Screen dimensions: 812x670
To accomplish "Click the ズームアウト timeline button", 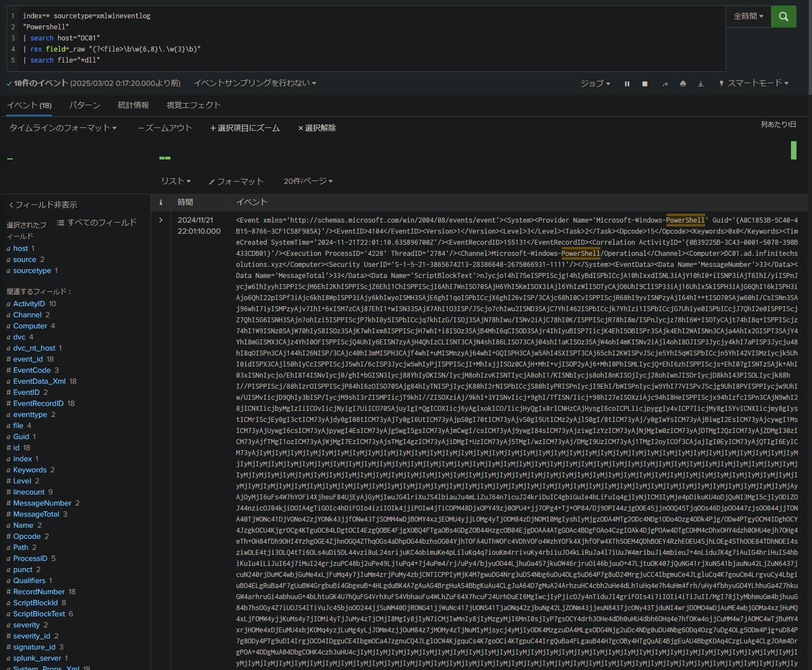I will (x=165, y=128).
